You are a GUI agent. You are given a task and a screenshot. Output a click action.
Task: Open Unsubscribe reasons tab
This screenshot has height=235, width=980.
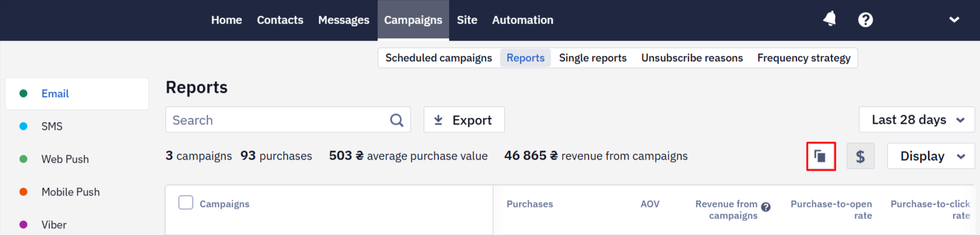tap(692, 58)
